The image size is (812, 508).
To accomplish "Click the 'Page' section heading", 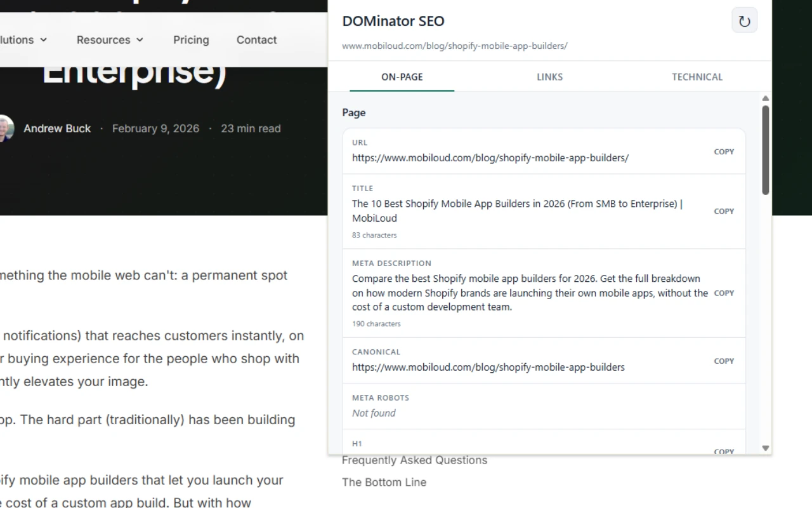I will [x=354, y=112].
